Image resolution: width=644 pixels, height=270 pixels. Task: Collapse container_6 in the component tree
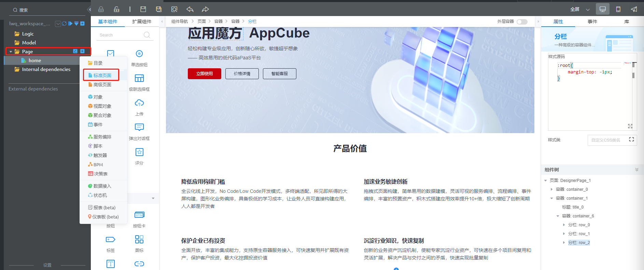click(558, 216)
